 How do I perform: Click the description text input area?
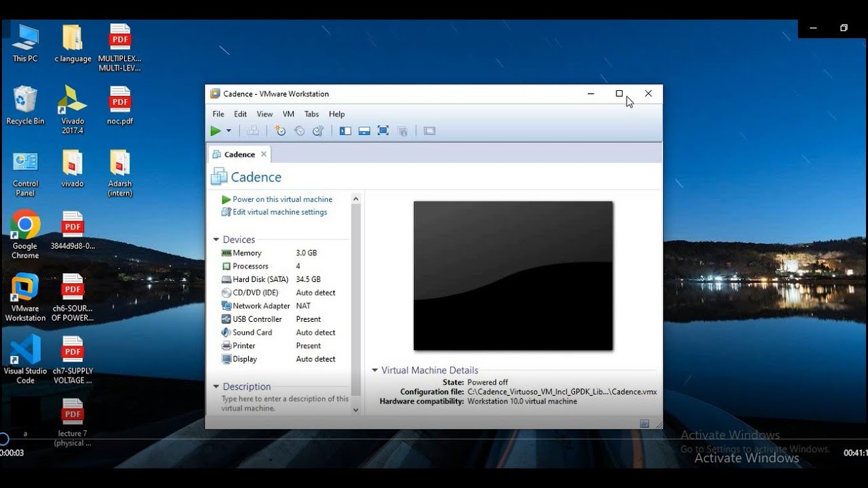pyautogui.click(x=285, y=403)
